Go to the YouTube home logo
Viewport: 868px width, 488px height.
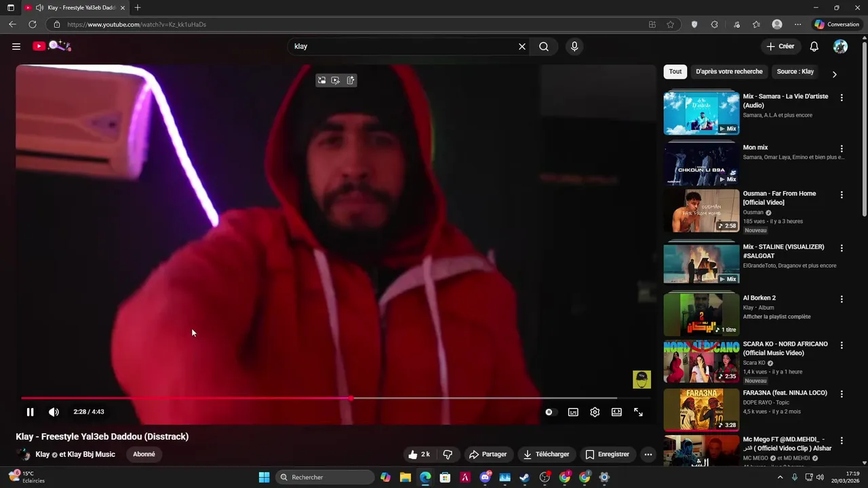pos(52,46)
